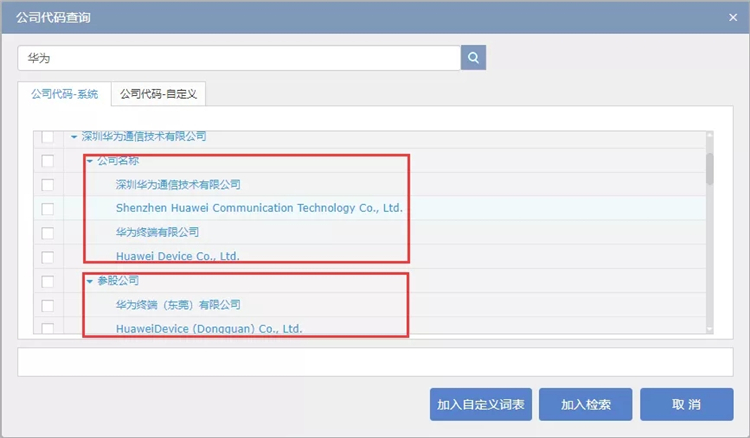The width and height of the screenshot is (750, 438).
Task: Select checkbox next to 华为终端有限公司
Action: 47,233
